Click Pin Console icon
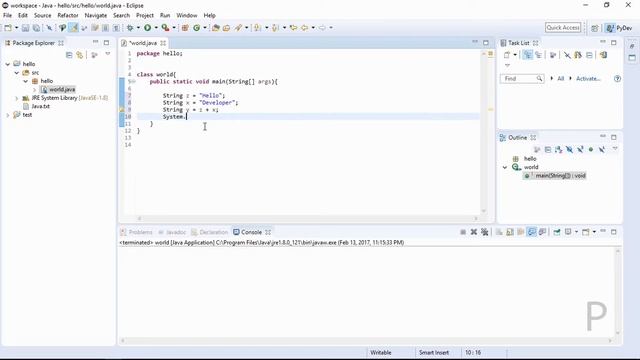The width and height of the screenshot is (640, 360). point(557,232)
